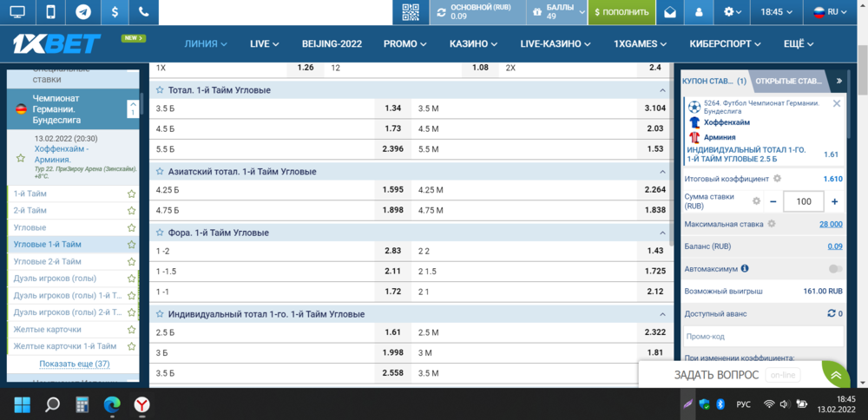
Task: Star the Желтые карточки market
Action: 131,329
